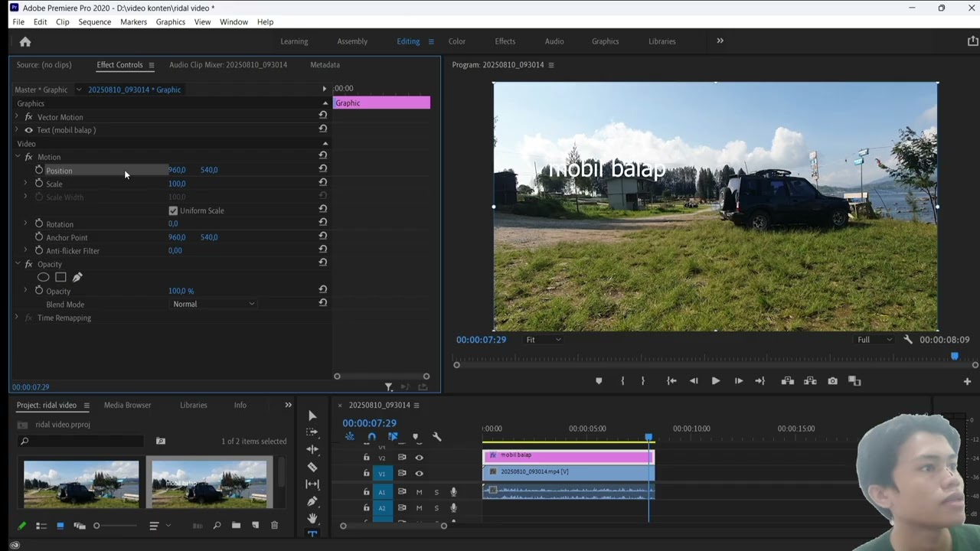Toggle V2 track lock

click(366, 458)
